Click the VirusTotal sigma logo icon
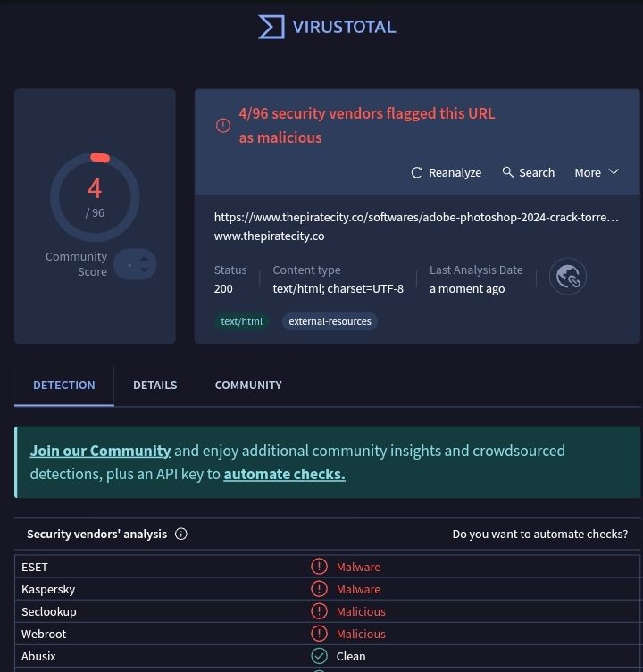 pyautogui.click(x=271, y=27)
